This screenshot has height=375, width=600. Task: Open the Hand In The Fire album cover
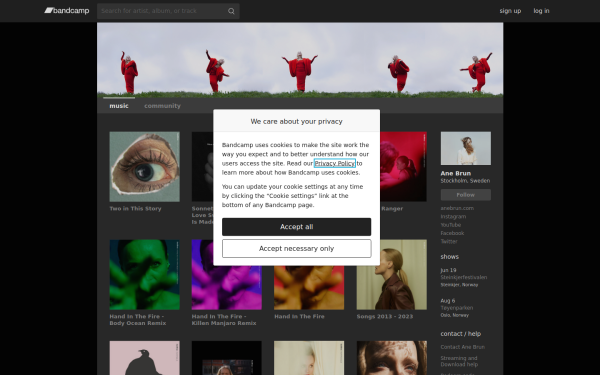(309, 288)
